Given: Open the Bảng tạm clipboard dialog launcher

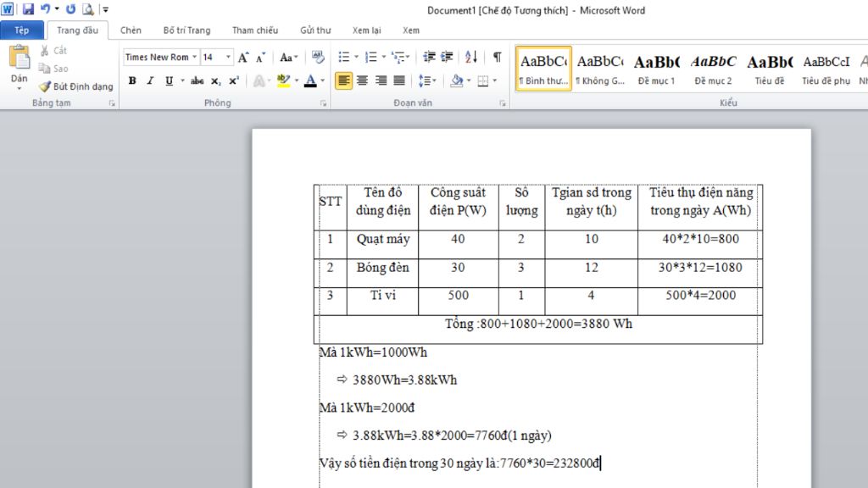Looking at the screenshot, I should pyautogui.click(x=112, y=103).
